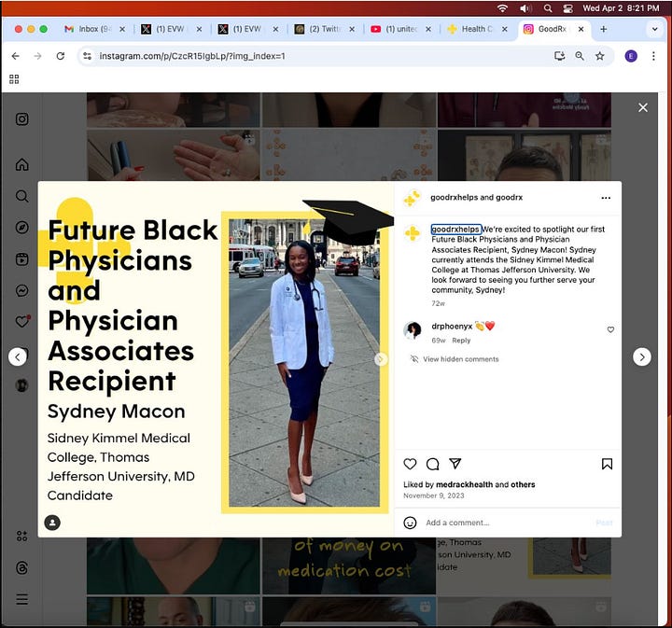View medrackhealth who liked the post
The width and height of the screenshot is (672, 628).
464,484
